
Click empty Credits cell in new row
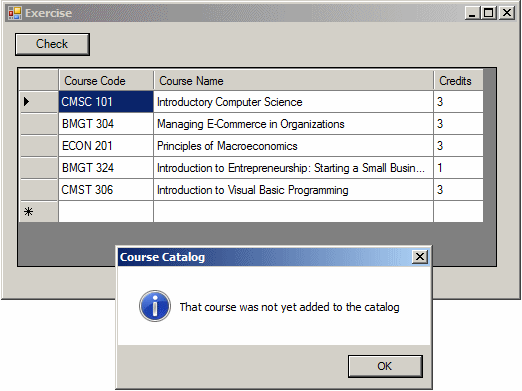click(x=458, y=212)
